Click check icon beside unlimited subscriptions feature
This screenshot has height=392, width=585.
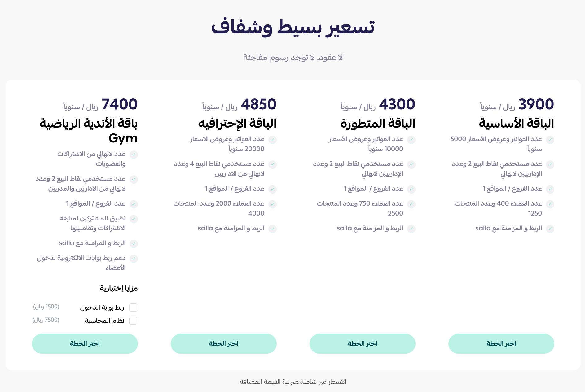point(134,155)
